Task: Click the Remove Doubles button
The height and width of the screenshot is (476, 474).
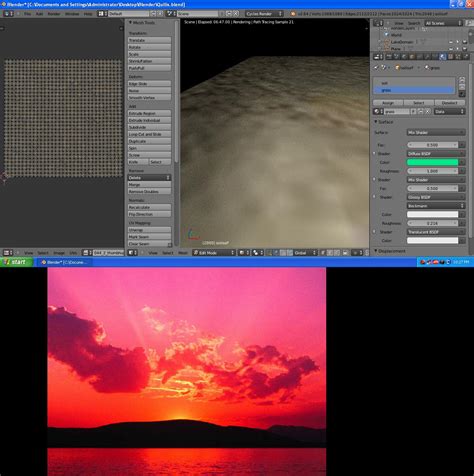Action: (149, 191)
